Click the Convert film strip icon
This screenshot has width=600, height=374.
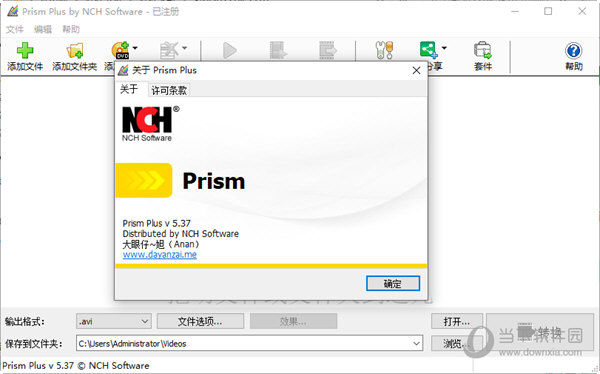point(278,51)
